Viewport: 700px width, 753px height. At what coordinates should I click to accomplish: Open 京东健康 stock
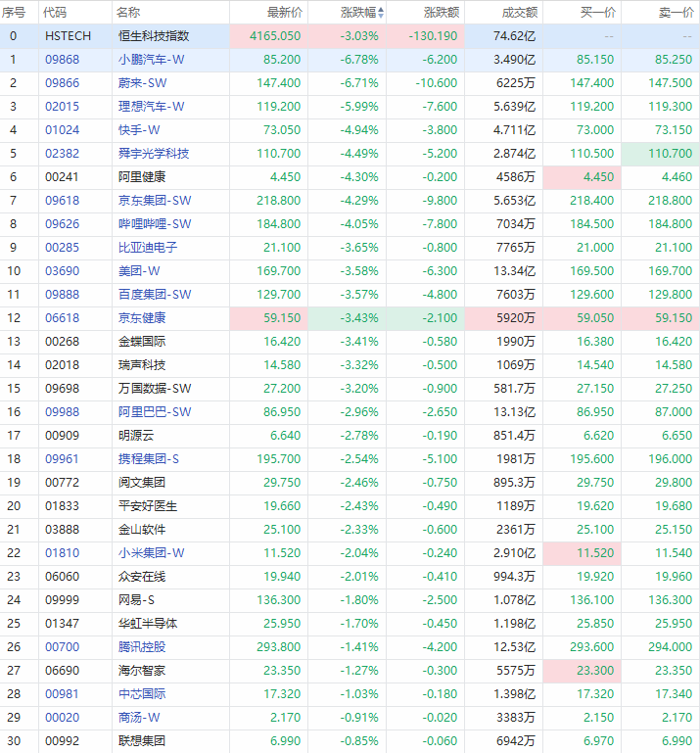coord(142,318)
